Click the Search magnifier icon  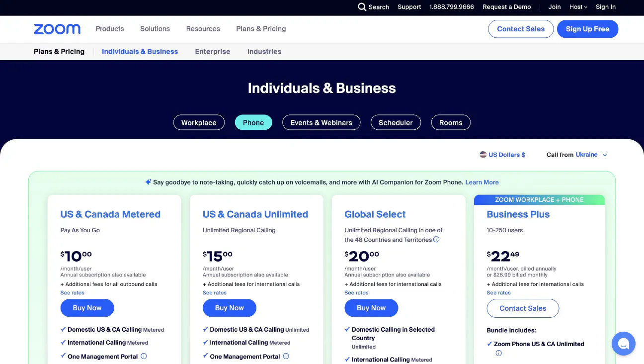tap(362, 7)
